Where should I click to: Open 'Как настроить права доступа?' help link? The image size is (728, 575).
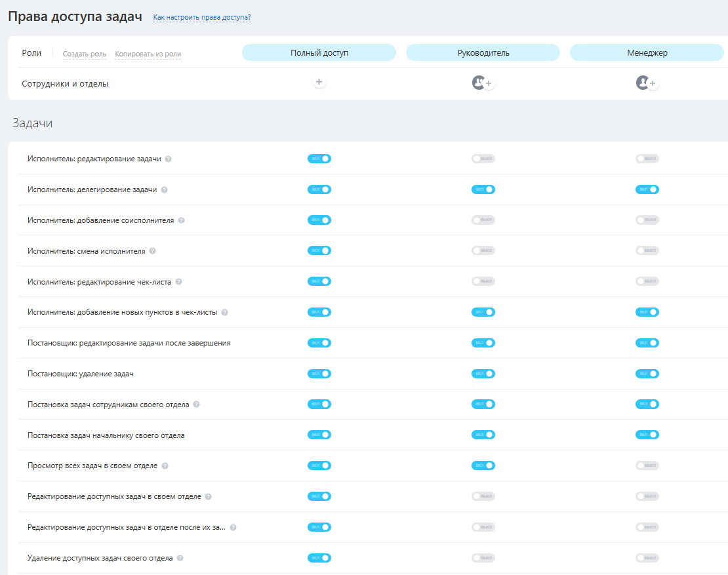pyautogui.click(x=202, y=17)
